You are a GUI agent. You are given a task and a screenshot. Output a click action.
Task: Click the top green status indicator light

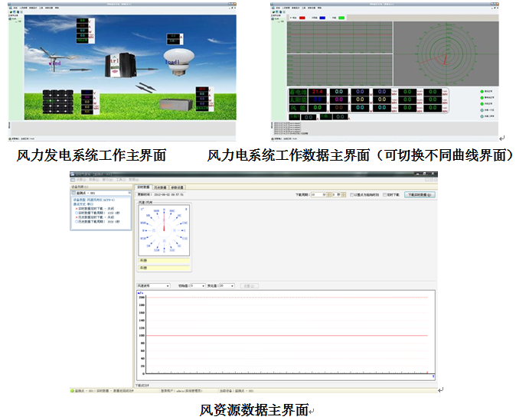pos(483,91)
